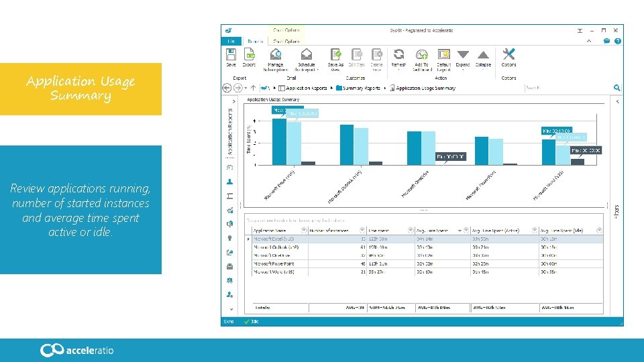Open the File tab
Image resolution: width=644 pixels, height=362 pixels.
click(231, 42)
